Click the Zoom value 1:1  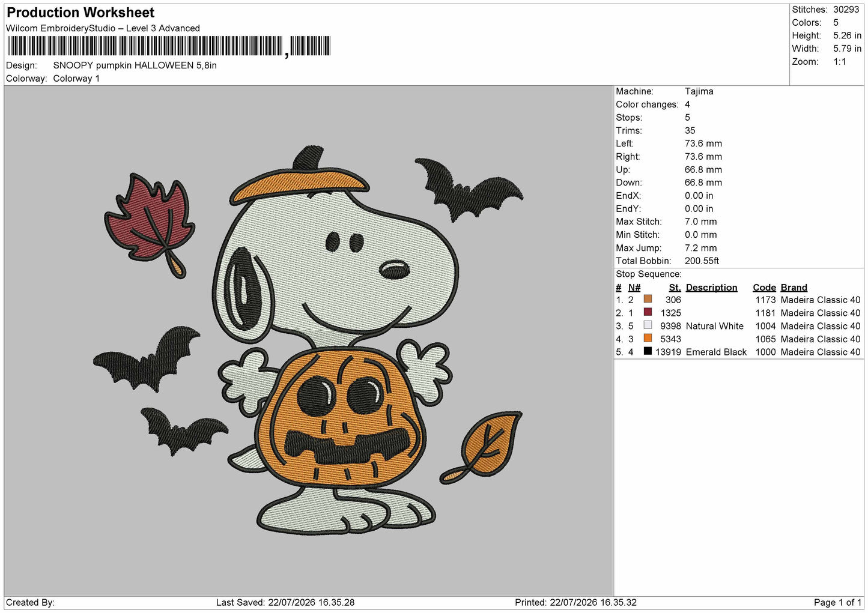840,62
